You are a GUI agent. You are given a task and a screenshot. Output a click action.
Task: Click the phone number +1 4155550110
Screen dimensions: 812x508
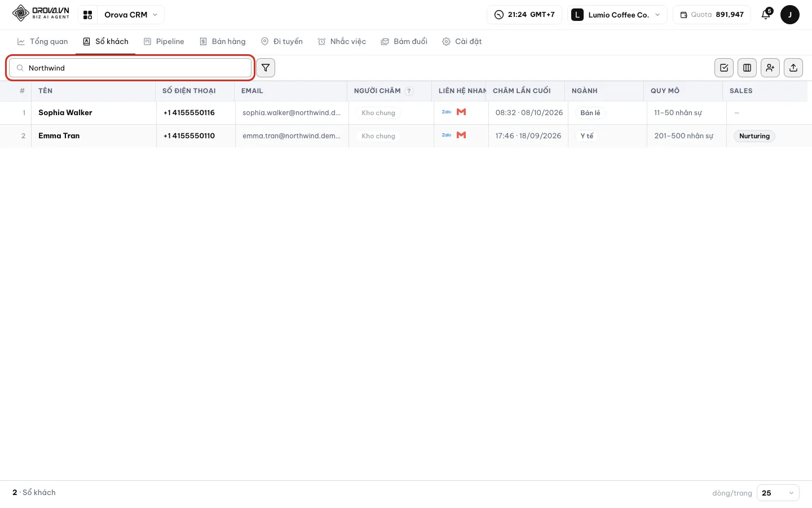tap(189, 136)
